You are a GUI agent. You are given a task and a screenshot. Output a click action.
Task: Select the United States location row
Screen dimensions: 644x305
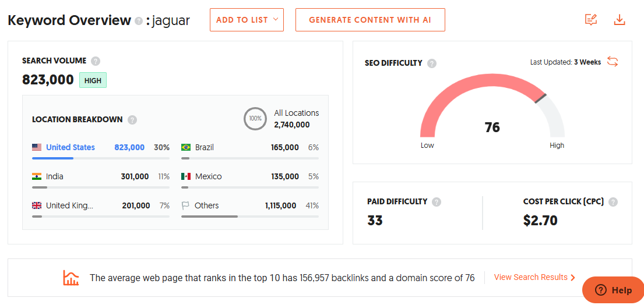pos(71,147)
